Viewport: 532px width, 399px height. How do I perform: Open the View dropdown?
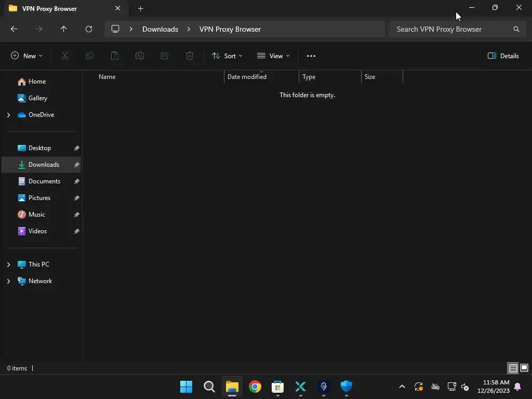(273, 56)
